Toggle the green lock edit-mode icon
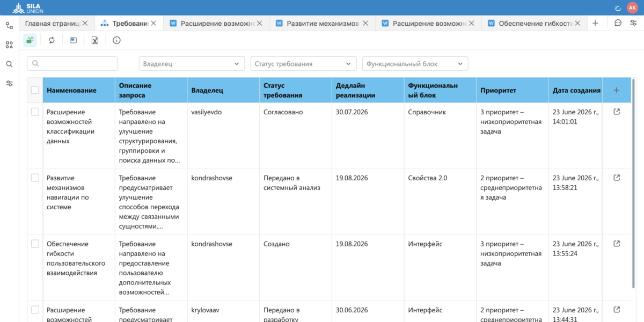644x322 pixels. coord(30,40)
